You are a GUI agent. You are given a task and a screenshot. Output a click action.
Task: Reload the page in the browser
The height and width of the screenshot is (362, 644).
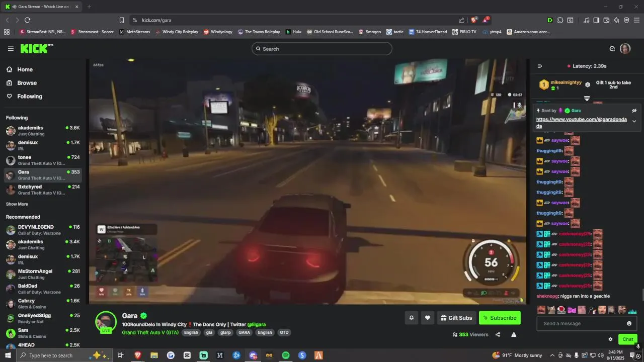tap(27, 20)
